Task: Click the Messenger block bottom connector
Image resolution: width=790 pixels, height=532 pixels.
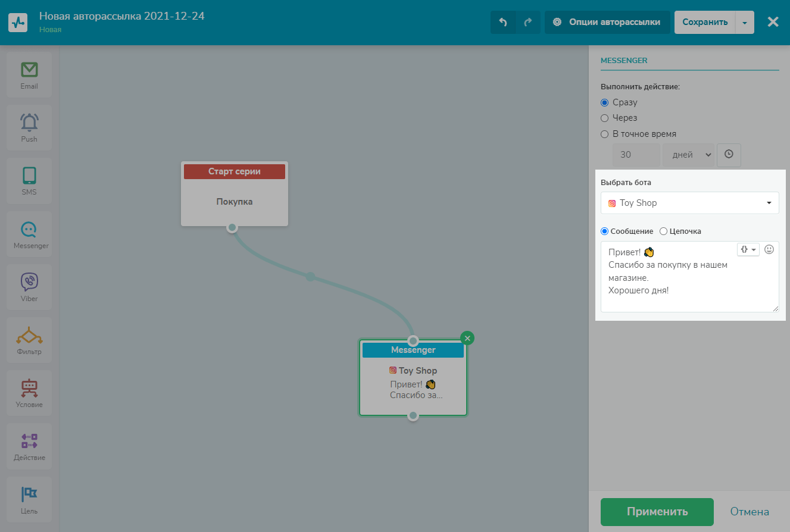Action: point(413,415)
